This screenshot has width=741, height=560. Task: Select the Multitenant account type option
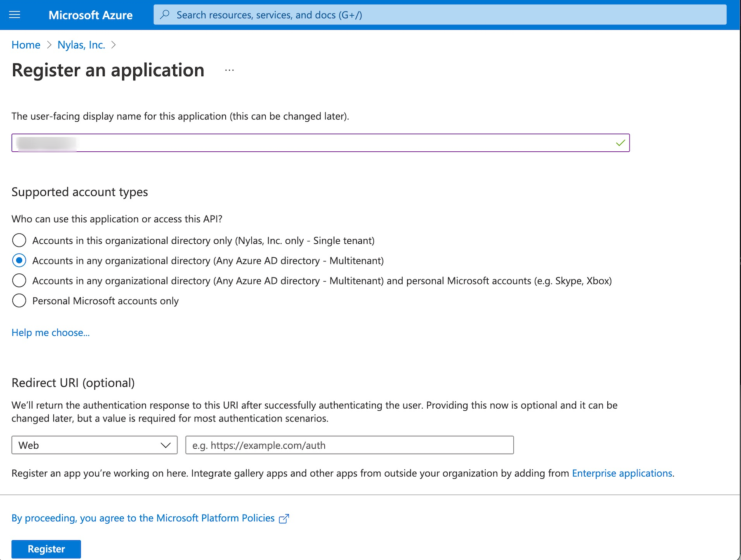19,260
